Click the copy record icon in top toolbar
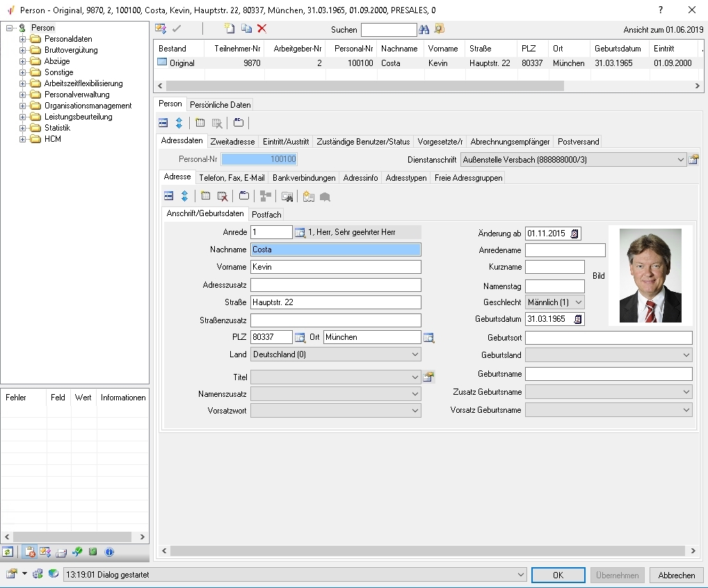The image size is (708, 588). (x=246, y=28)
